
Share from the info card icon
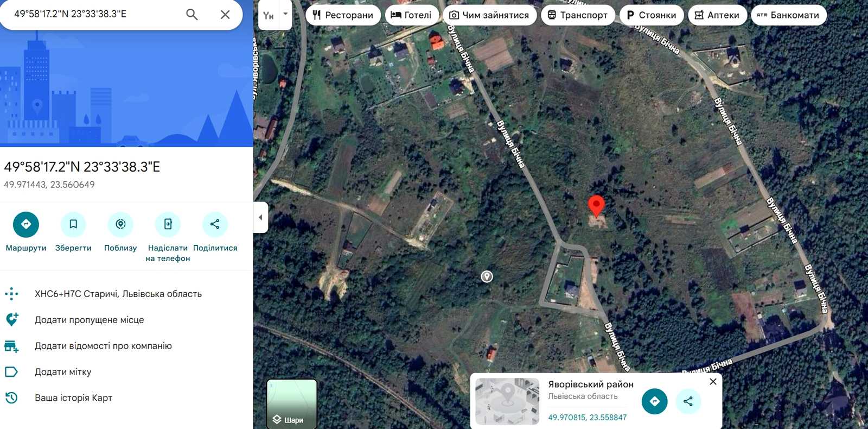point(688,401)
